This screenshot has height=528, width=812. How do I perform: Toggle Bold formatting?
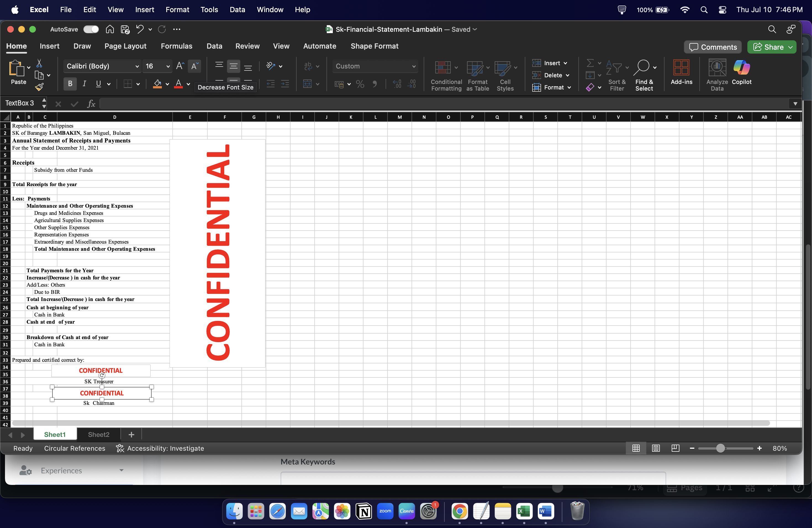pos(70,84)
